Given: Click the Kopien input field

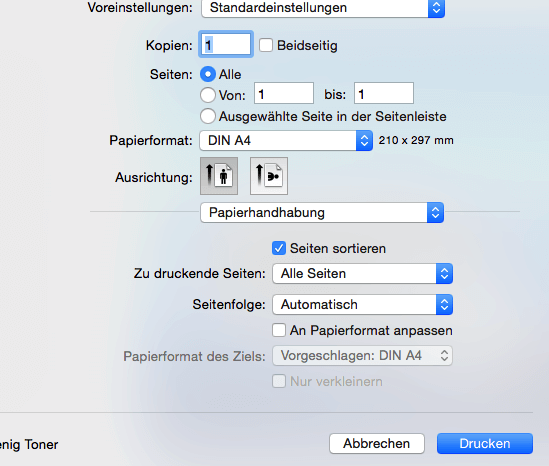Looking at the screenshot, I should tap(226, 44).
